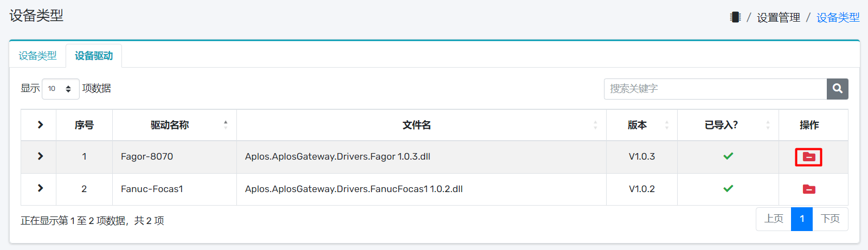Image resolution: width=868 pixels, height=250 pixels.
Task: Open 设置管理 breadcrumb link
Action: 778,18
